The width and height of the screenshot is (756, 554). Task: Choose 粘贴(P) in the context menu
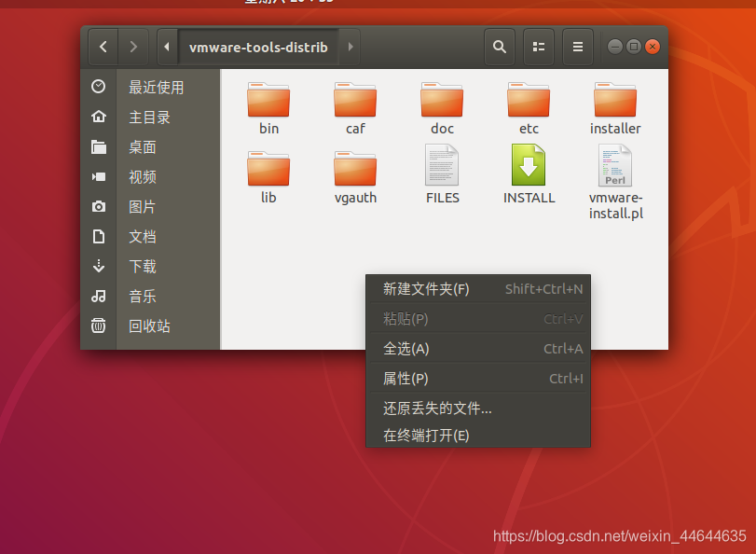[478, 319]
